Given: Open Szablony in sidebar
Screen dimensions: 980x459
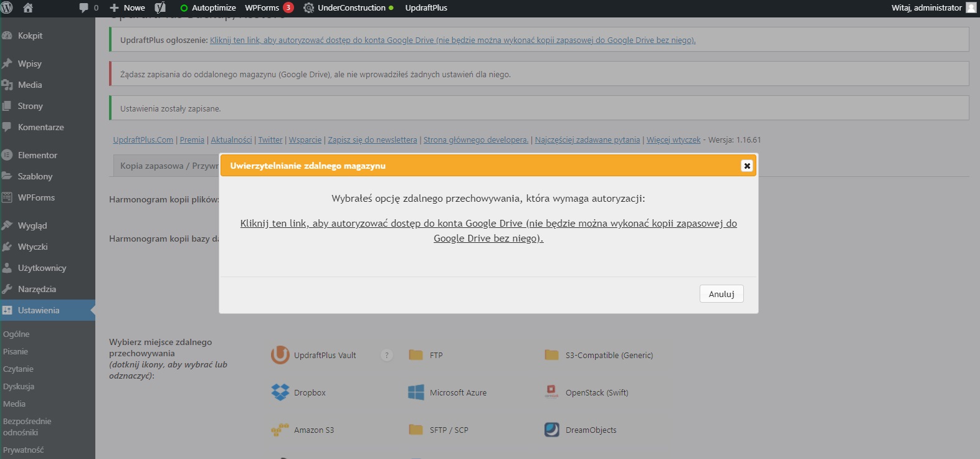Looking at the screenshot, I should click(47, 176).
